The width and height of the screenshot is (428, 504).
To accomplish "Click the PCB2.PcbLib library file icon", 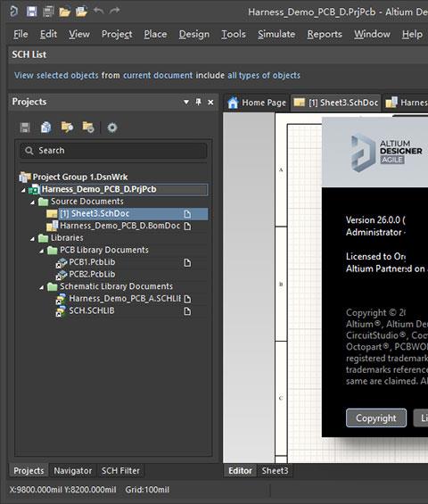I will pos(62,275).
